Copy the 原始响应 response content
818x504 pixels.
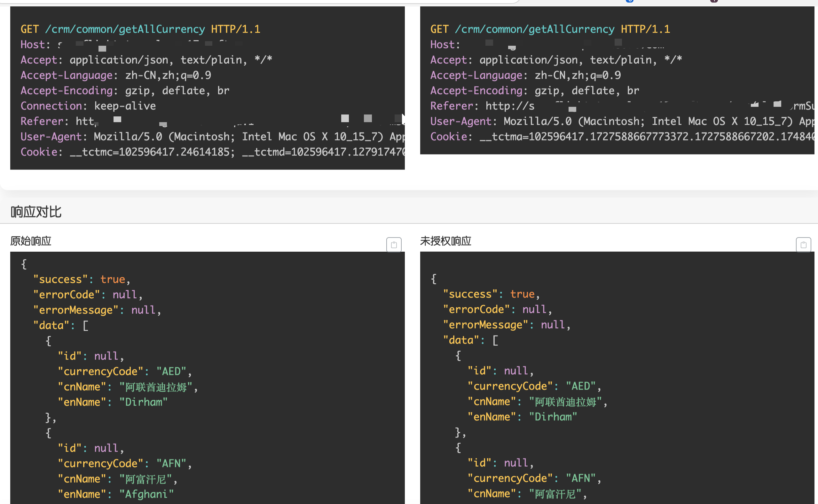click(x=394, y=245)
